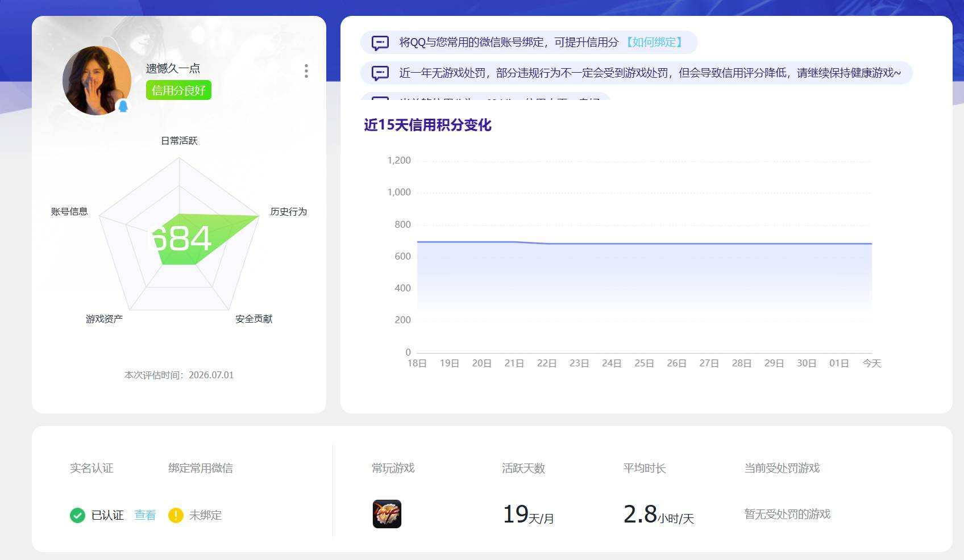Click the 26日 label on chart axis
Image resolution: width=964 pixels, height=560 pixels.
coord(676,363)
